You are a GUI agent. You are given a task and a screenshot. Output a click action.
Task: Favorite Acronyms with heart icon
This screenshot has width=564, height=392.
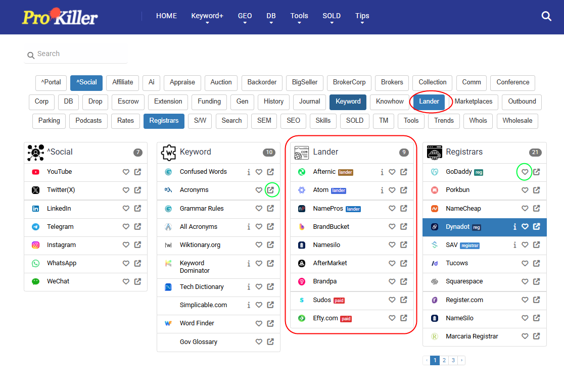(259, 190)
